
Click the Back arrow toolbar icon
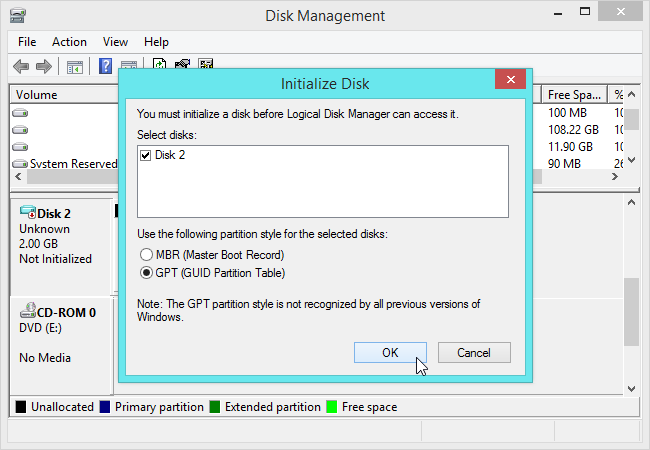(x=21, y=67)
